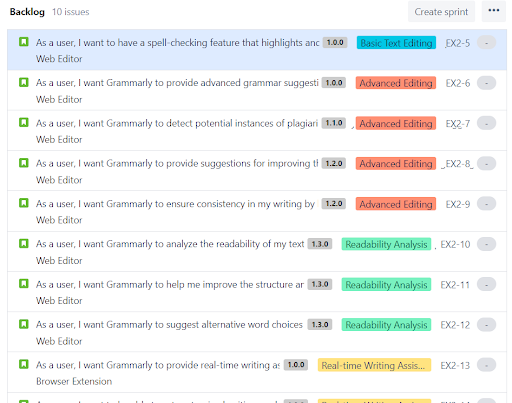This screenshot has width=512, height=403.
Task: Click the story icon for EX2-12
Action: [x=24, y=324]
